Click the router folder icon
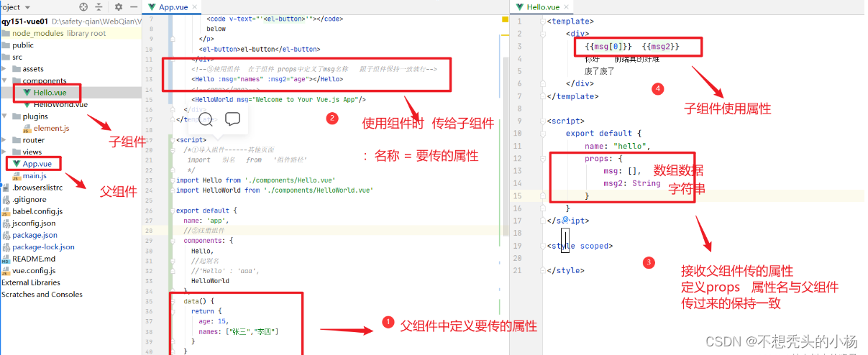 17,140
